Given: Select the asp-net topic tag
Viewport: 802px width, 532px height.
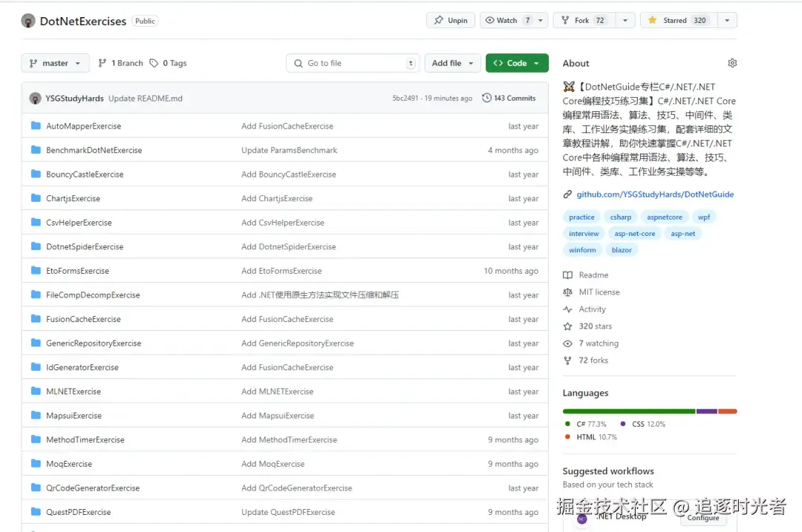Looking at the screenshot, I should pos(683,234).
